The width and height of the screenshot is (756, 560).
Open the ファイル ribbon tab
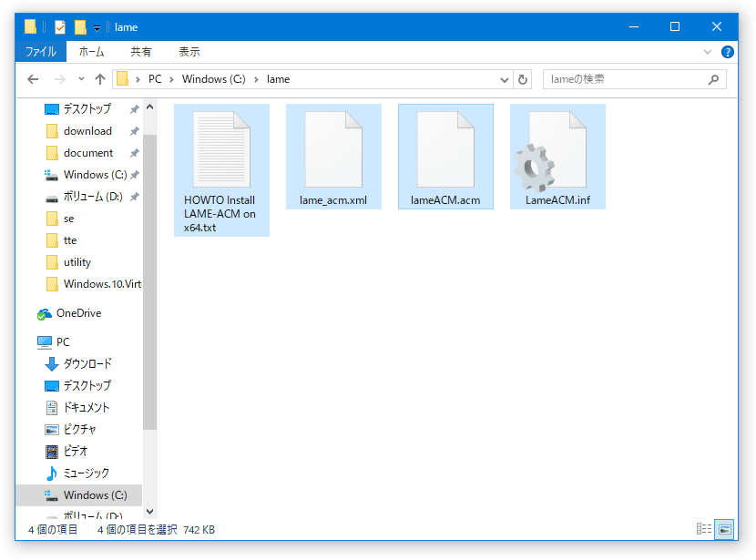point(40,52)
